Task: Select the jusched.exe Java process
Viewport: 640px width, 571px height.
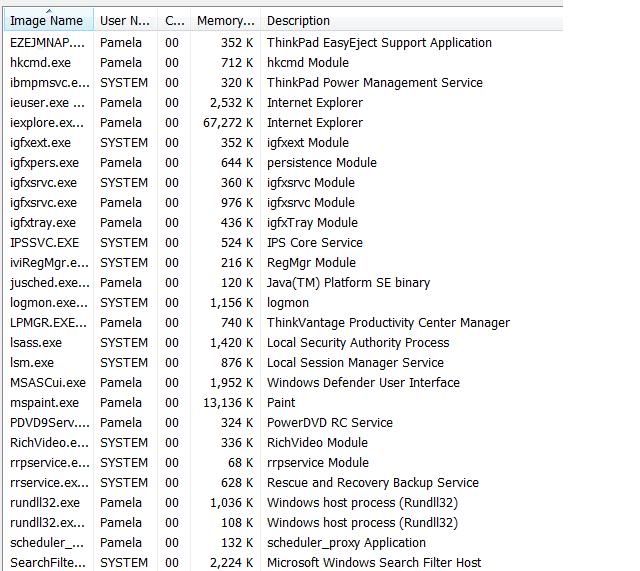Action: click(x=47, y=283)
